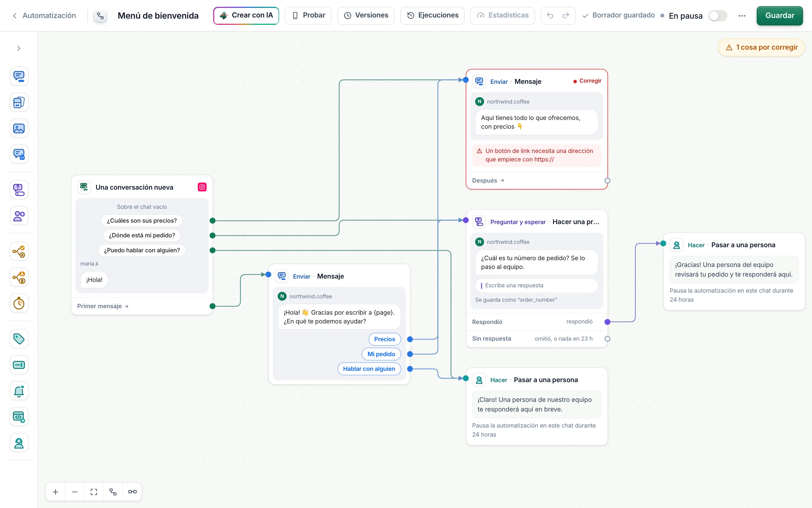Click the Mi pedido quick reply button
Screen dimensions: 812x508
(x=381, y=354)
